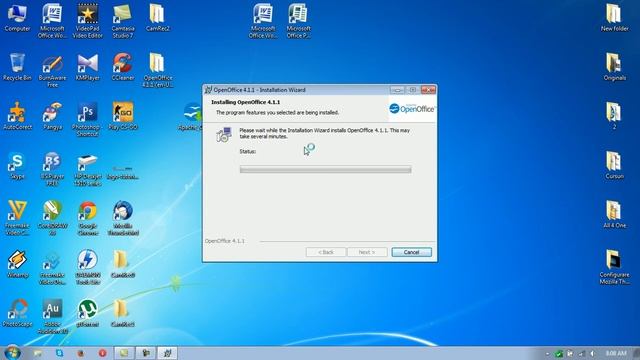Open the Windows Start menu
Viewport: 640px width, 360px height.
pyautogui.click(x=12, y=353)
